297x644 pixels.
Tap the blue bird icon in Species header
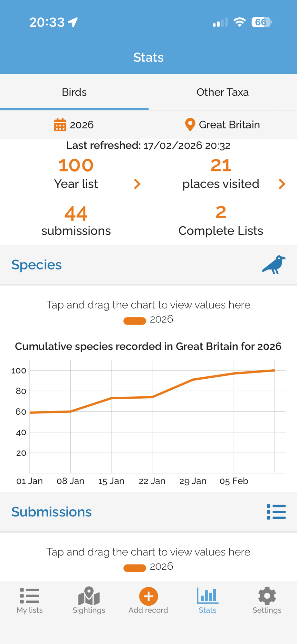pyautogui.click(x=273, y=265)
